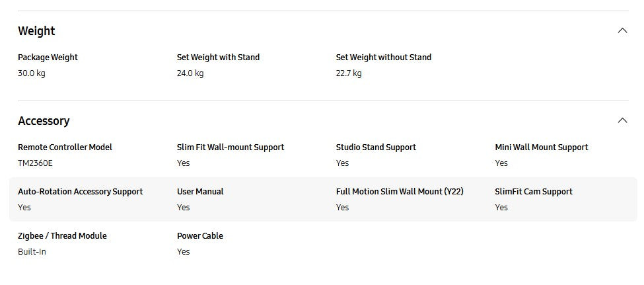This screenshot has height=285, width=644.
Task: Click the Remote Controller Model label
Action: click(65, 147)
